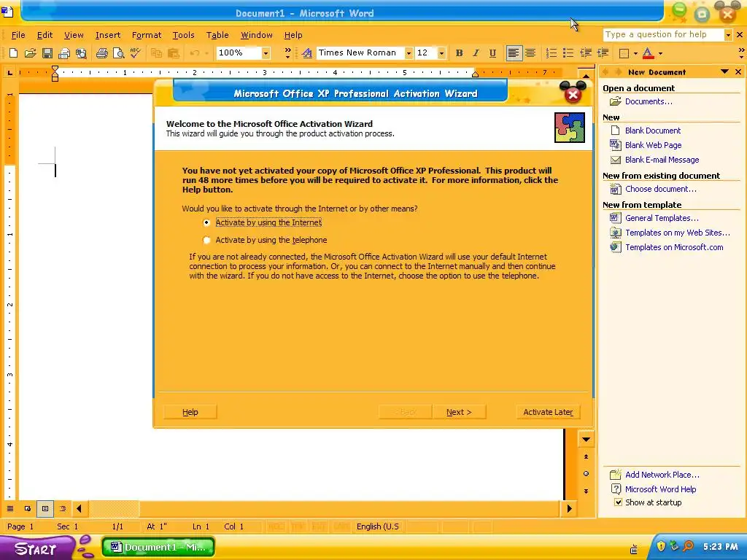
Task: Open the Blank E-mail Message link
Action: [662, 160]
